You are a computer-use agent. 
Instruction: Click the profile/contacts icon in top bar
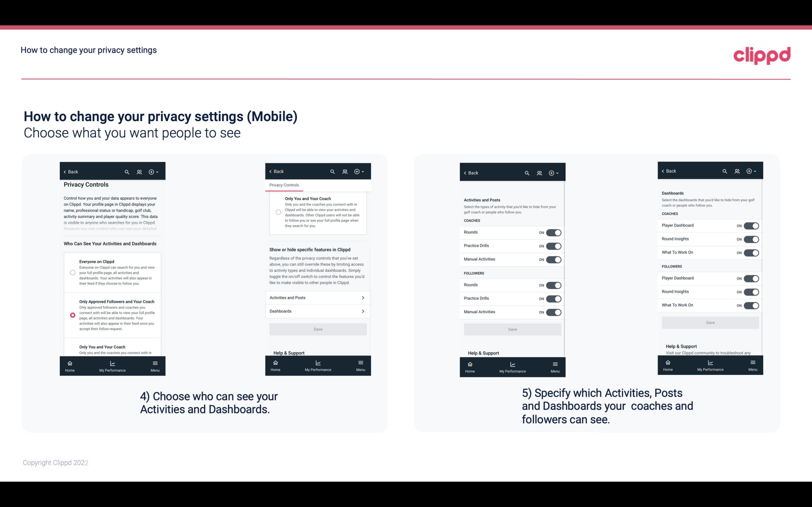tap(140, 172)
